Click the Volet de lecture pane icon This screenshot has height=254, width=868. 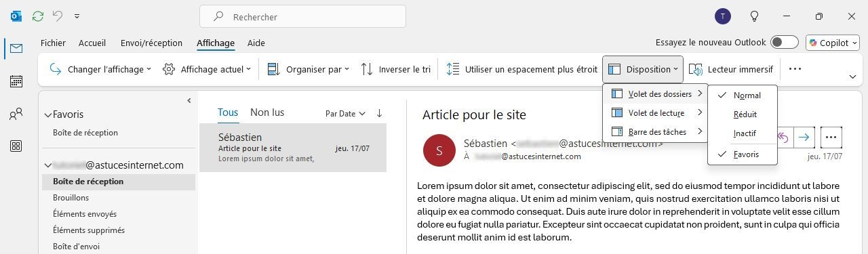(x=616, y=113)
